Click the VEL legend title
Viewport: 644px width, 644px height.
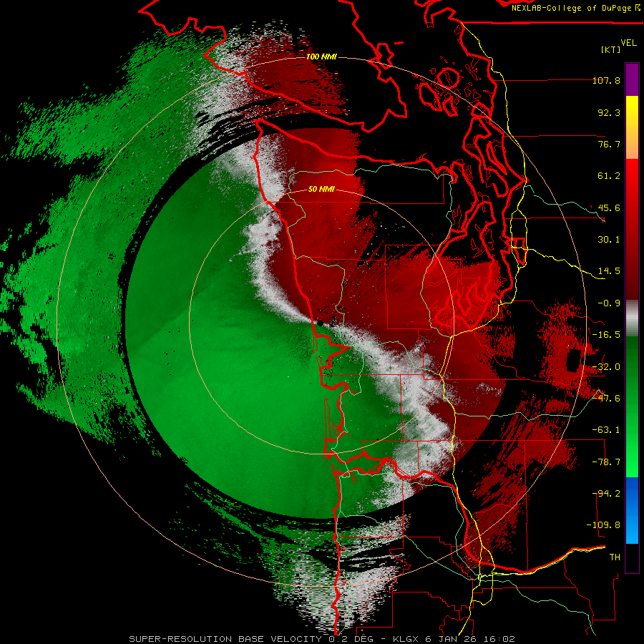(x=628, y=42)
